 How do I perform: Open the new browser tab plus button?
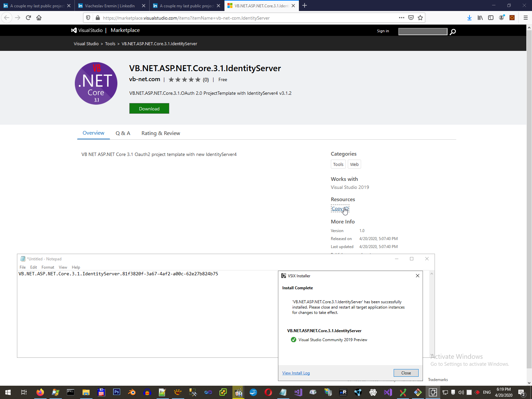coord(305,6)
